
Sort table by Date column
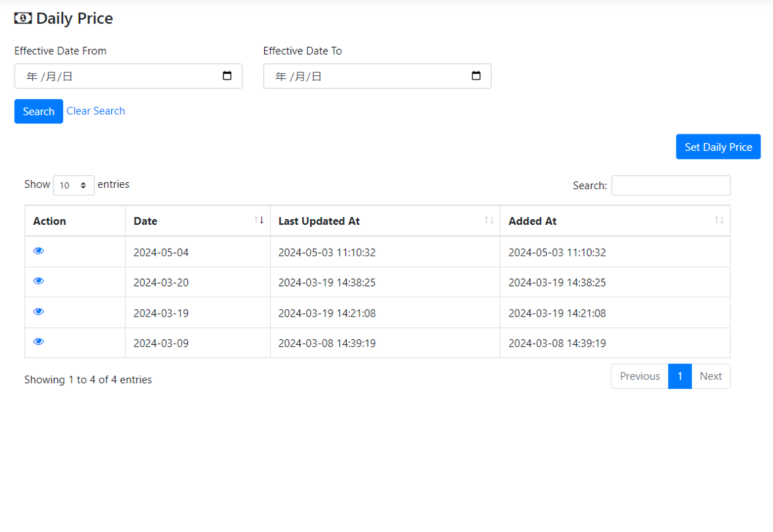coord(198,221)
